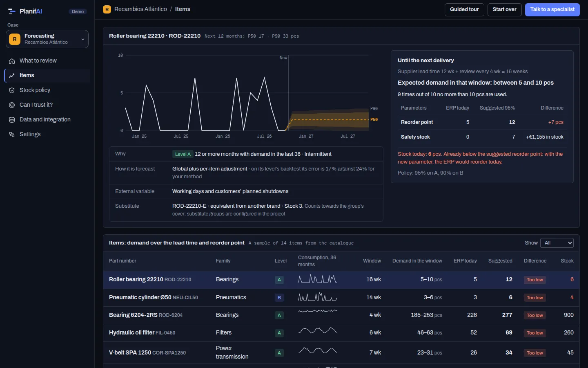Click the Can I trust it target icon
Image resolution: width=588 pixels, height=368 pixels.
[x=12, y=105]
